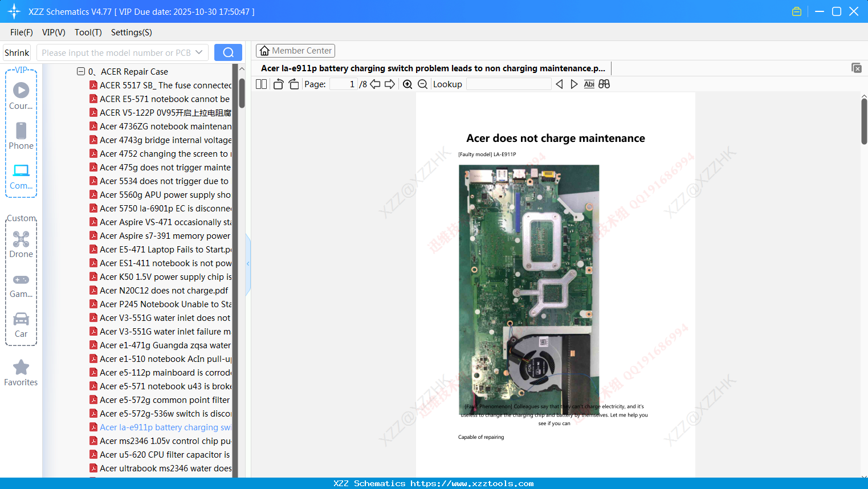Screen dimensions: 868x489
Task: Open Acer u5-620 CPU filter capacitor PDF
Action: coord(160,455)
